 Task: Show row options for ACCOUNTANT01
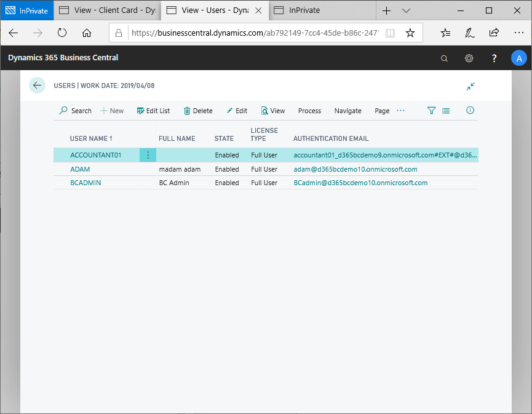pos(148,155)
